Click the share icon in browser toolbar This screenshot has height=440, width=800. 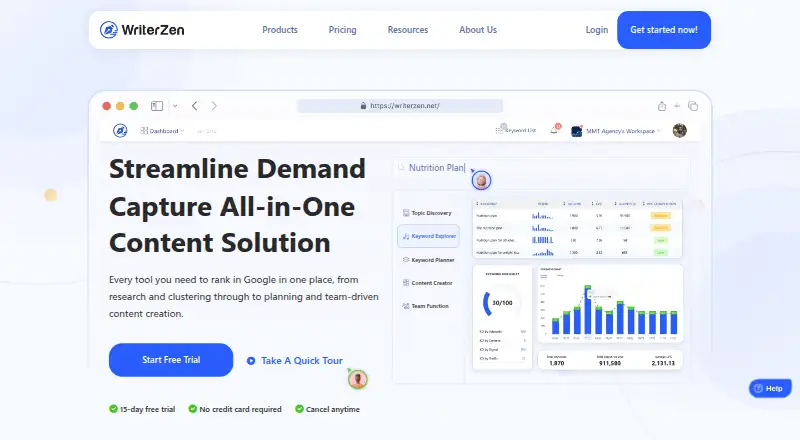[x=662, y=106]
